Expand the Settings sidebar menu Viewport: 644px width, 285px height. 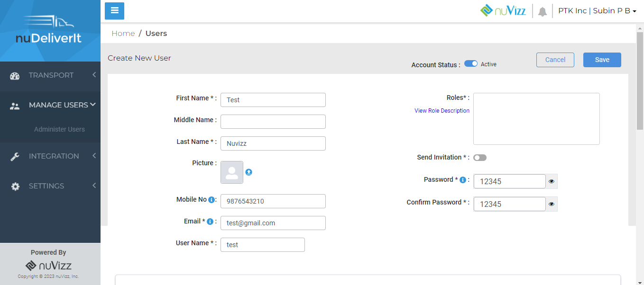tap(46, 186)
